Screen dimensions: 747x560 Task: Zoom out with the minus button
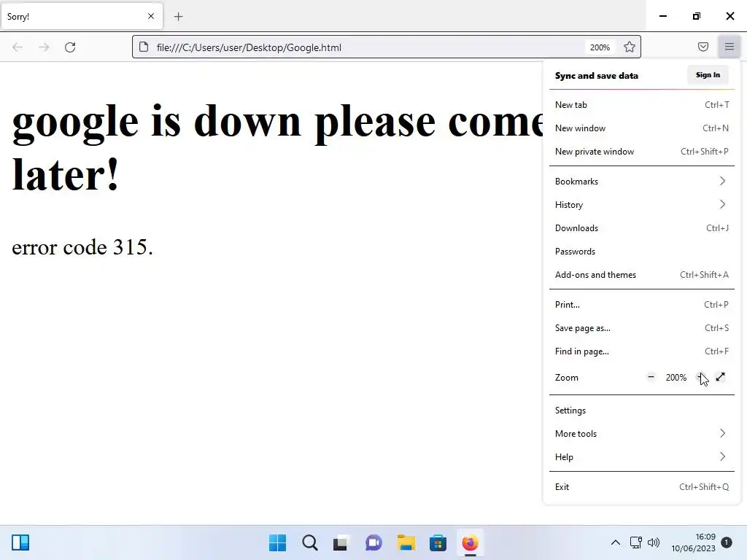click(651, 377)
